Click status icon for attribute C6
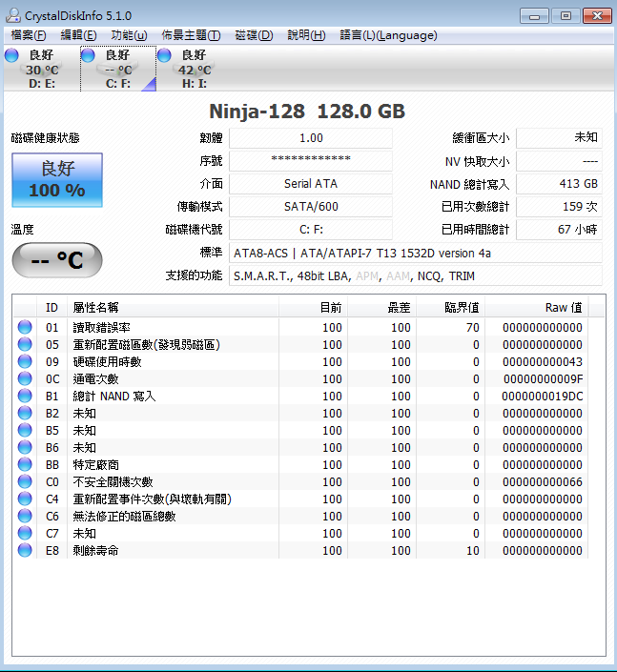Screen dimensions: 617x672 click(x=25, y=516)
